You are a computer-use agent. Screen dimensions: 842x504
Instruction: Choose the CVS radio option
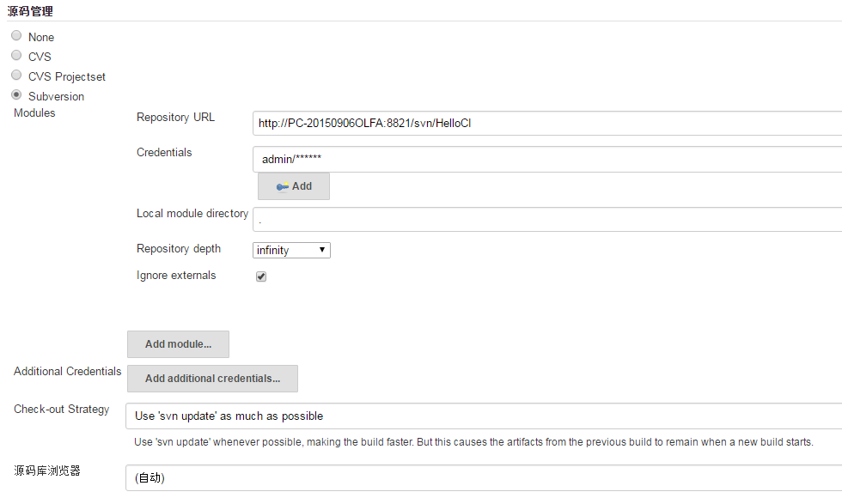point(16,56)
